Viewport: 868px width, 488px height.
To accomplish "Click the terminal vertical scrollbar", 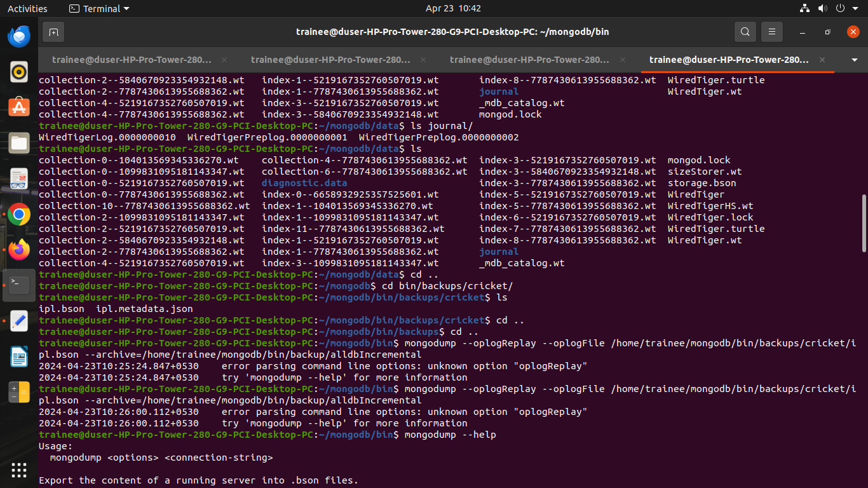I will [864, 222].
